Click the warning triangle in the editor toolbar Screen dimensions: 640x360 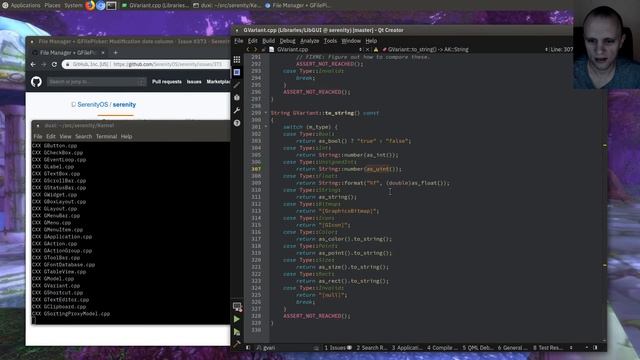click(x=376, y=49)
